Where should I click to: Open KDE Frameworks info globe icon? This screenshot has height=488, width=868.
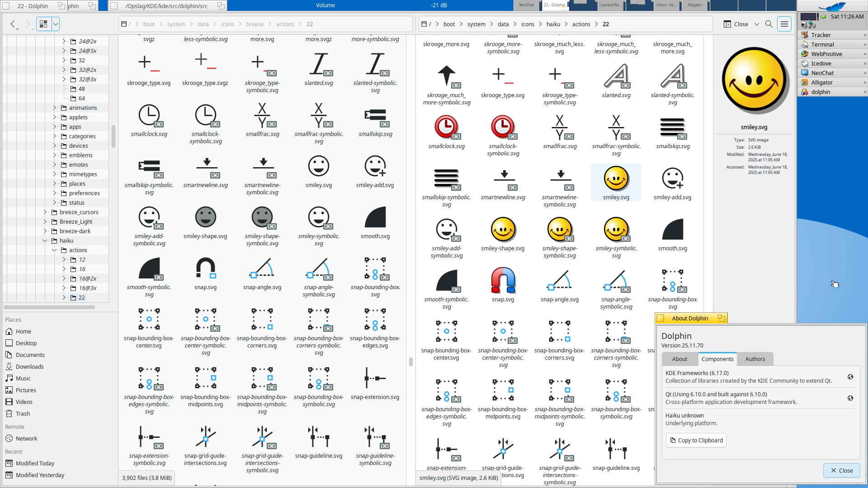(x=850, y=377)
